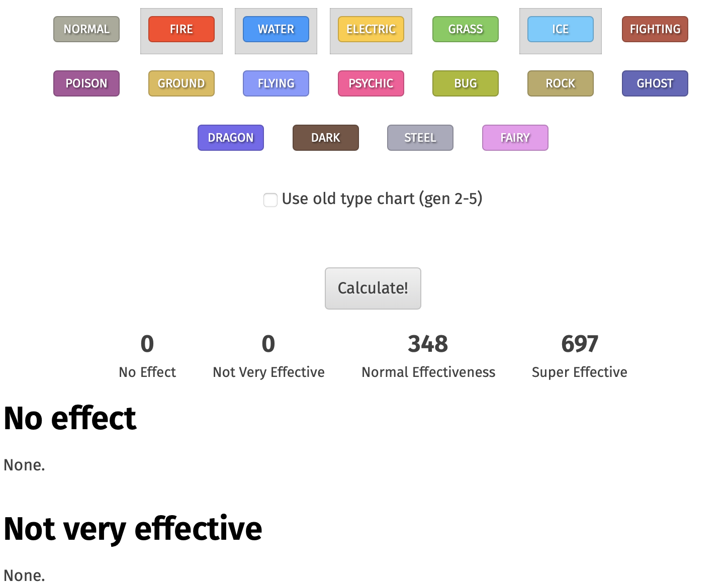Deselect the Water type button
The width and height of the screenshot is (728, 587).
(x=276, y=29)
